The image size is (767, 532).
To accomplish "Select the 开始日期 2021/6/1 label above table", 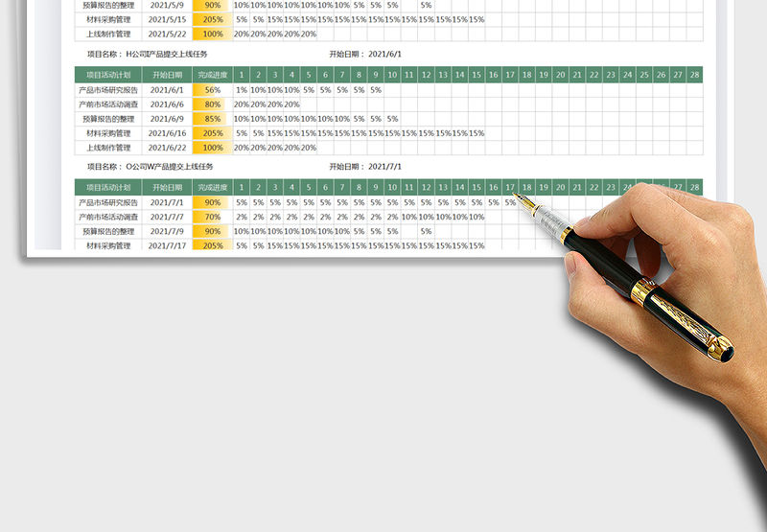I will coord(366,55).
